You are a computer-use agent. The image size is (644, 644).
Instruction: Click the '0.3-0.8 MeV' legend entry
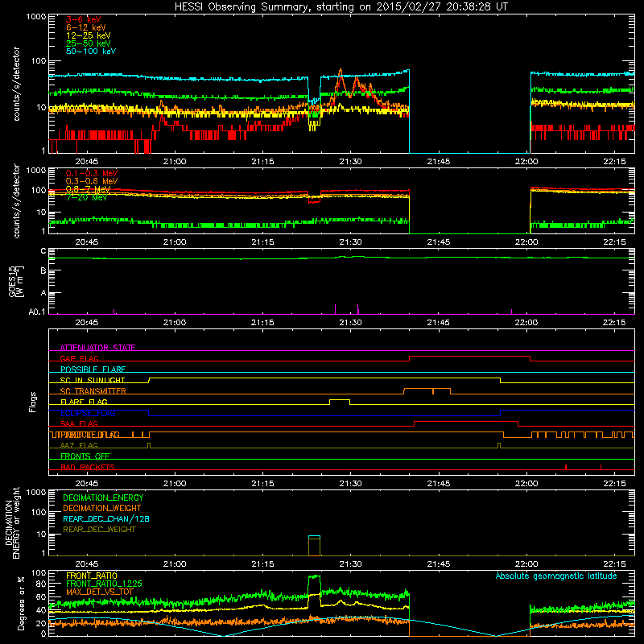(92, 181)
